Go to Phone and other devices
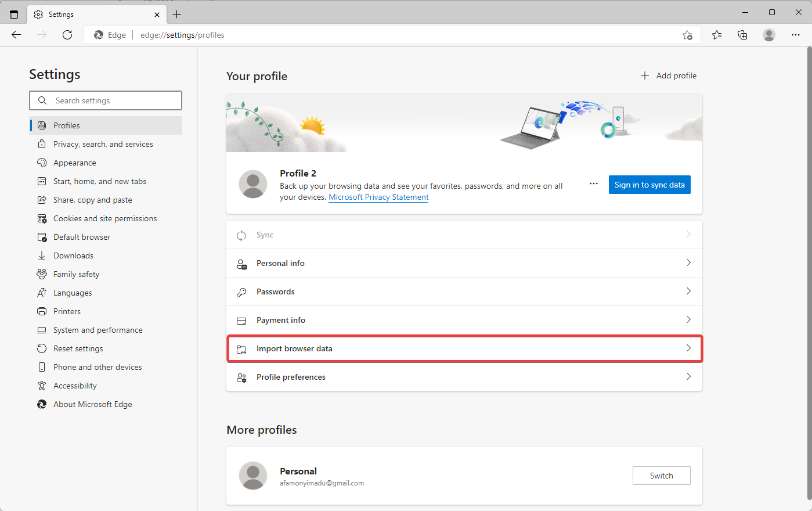This screenshot has width=812, height=511. click(106, 367)
